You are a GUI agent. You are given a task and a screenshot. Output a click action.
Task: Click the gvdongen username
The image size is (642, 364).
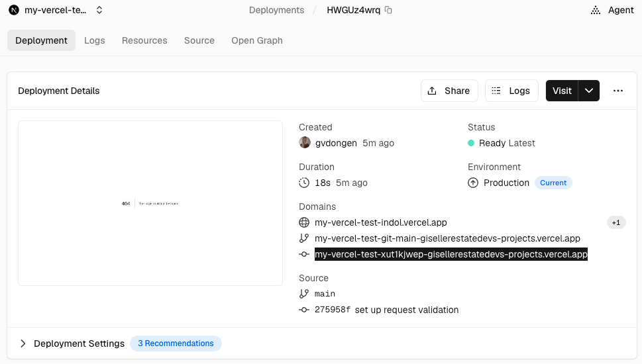[x=336, y=143]
